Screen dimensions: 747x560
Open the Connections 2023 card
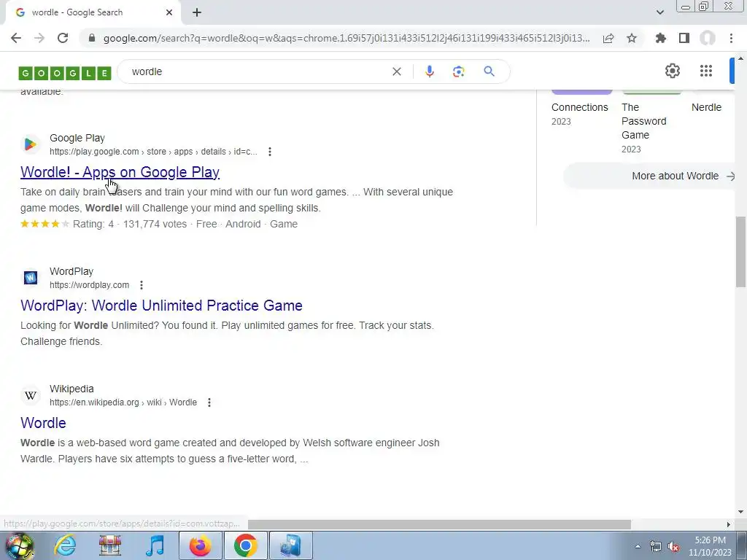(580, 108)
